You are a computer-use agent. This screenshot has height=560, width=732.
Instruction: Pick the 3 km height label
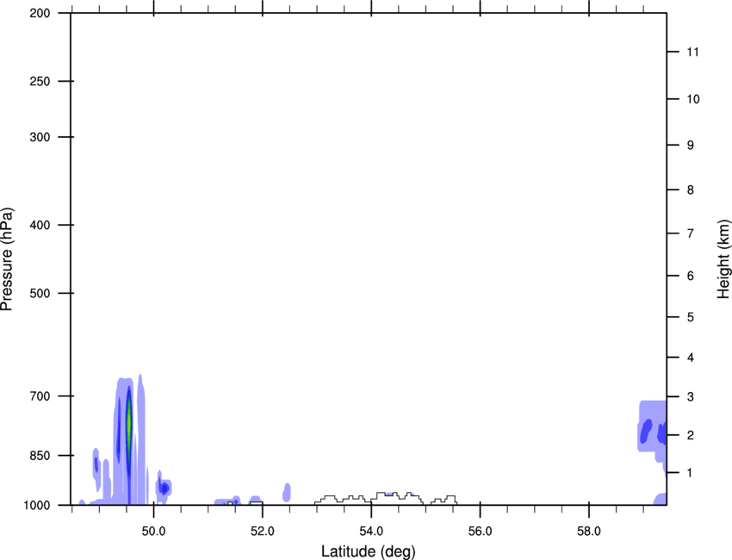pos(691,397)
